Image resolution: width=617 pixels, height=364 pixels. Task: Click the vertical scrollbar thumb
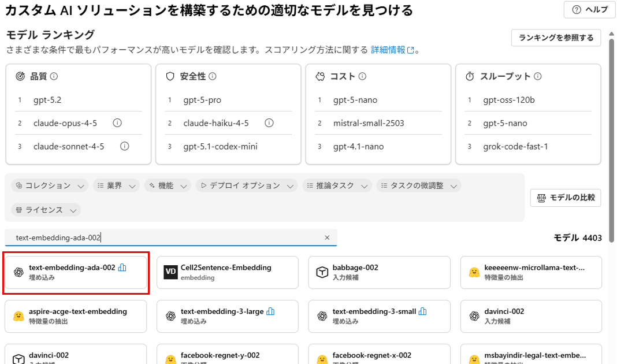pos(611,140)
